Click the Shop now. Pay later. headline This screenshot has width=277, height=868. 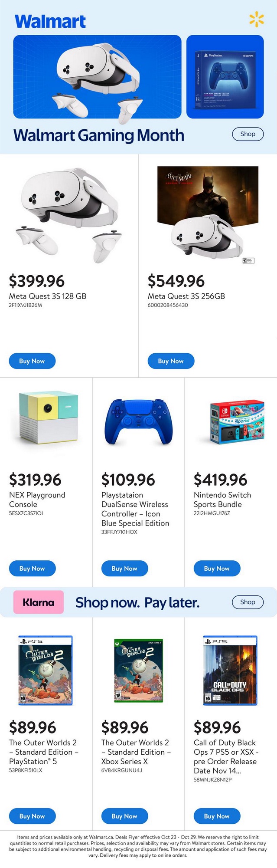(137, 602)
